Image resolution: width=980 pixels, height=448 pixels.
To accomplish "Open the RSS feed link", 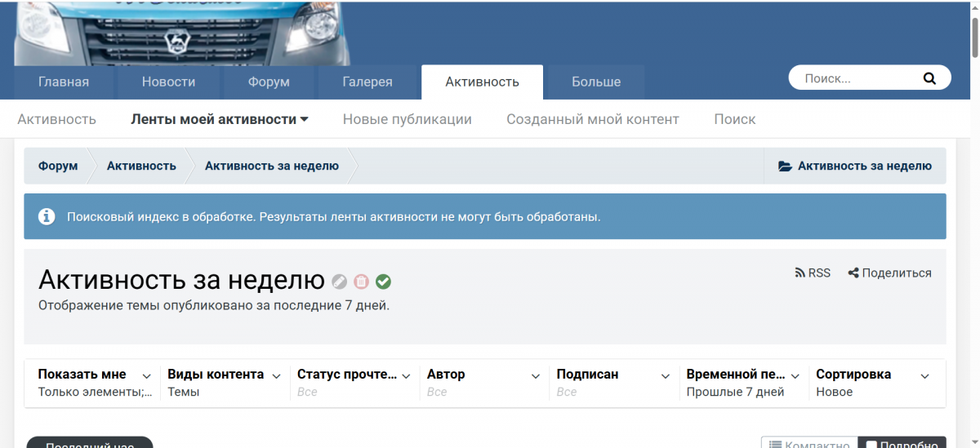I will point(813,273).
